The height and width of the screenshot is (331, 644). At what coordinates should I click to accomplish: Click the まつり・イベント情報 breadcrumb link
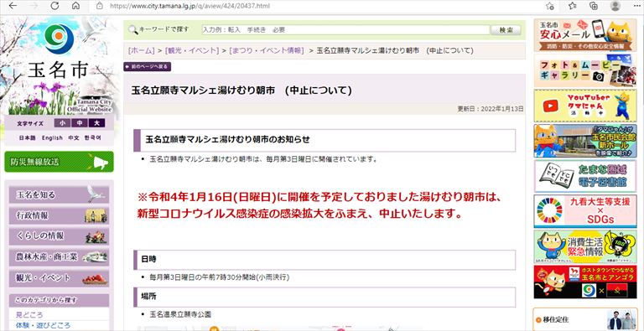pyautogui.click(x=266, y=50)
